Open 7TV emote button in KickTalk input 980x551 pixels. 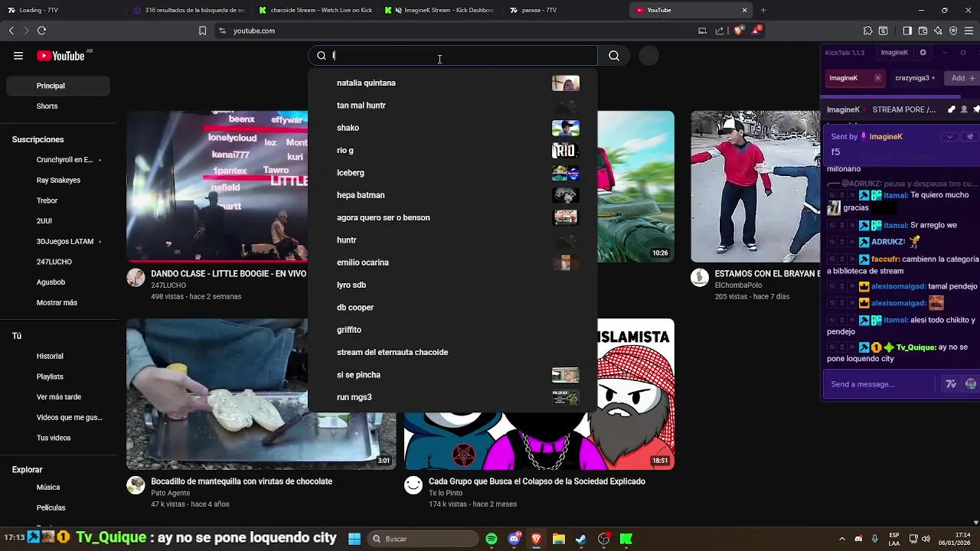951,384
